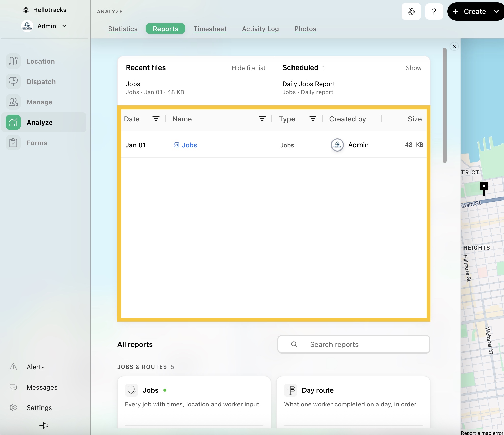
Task: Click the open-file icon beside the Jobs link
Action: pos(176,145)
